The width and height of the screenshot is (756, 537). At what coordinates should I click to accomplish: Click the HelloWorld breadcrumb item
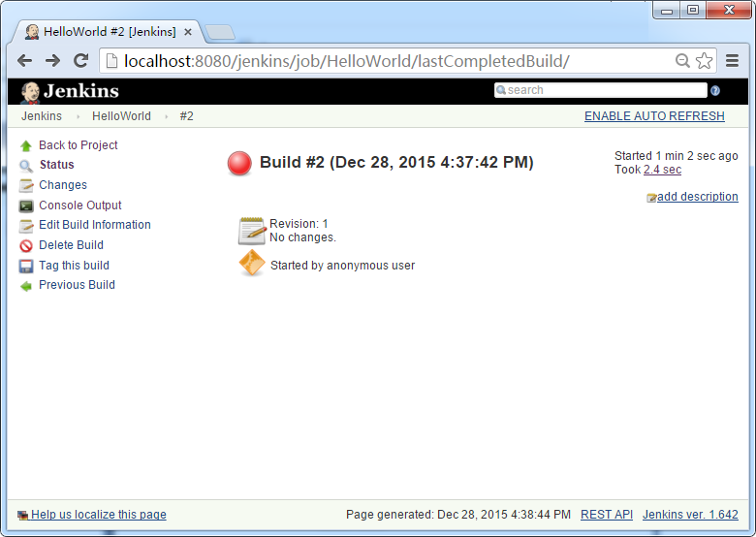tap(121, 116)
